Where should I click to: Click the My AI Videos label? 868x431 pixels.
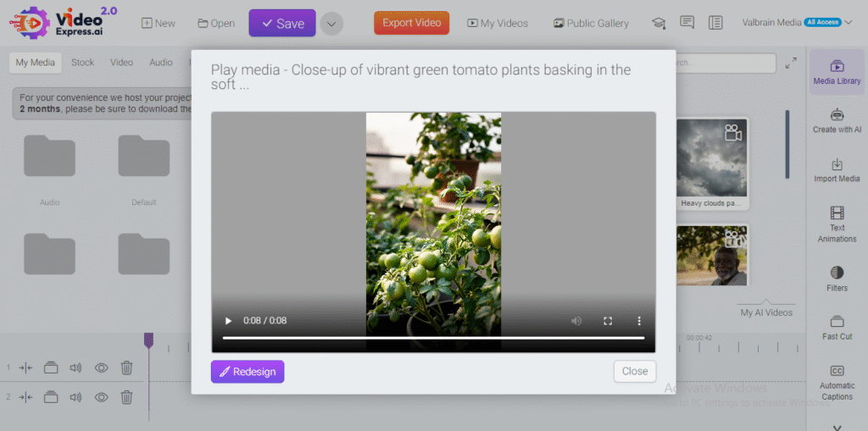click(766, 312)
